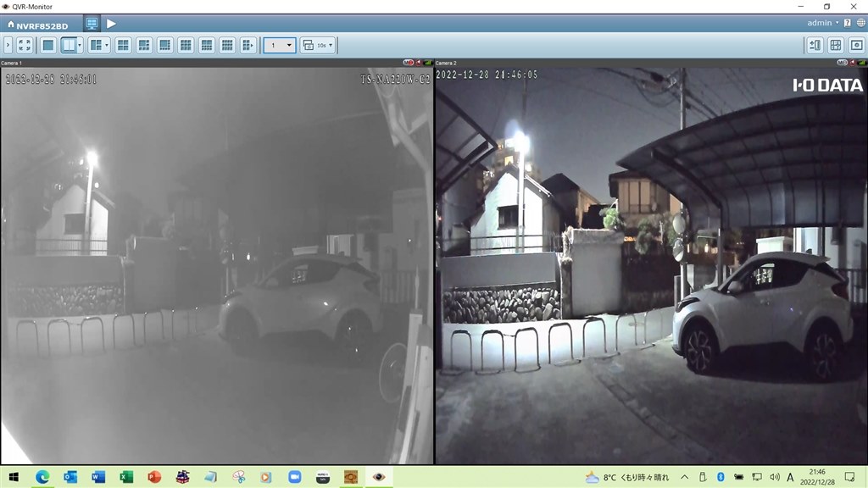This screenshot has height=488, width=868.
Task: Open Microsoft Edge from the taskbar
Action: point(42,477)
